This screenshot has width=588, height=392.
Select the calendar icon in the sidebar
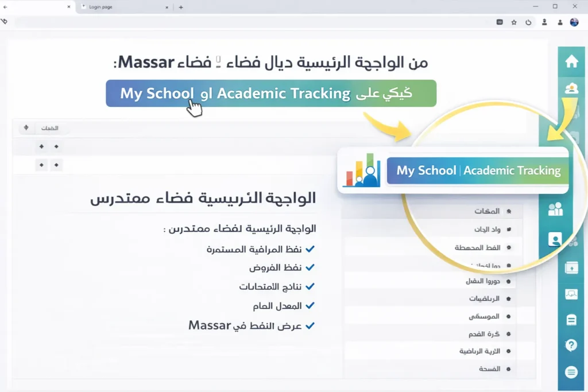571,267
